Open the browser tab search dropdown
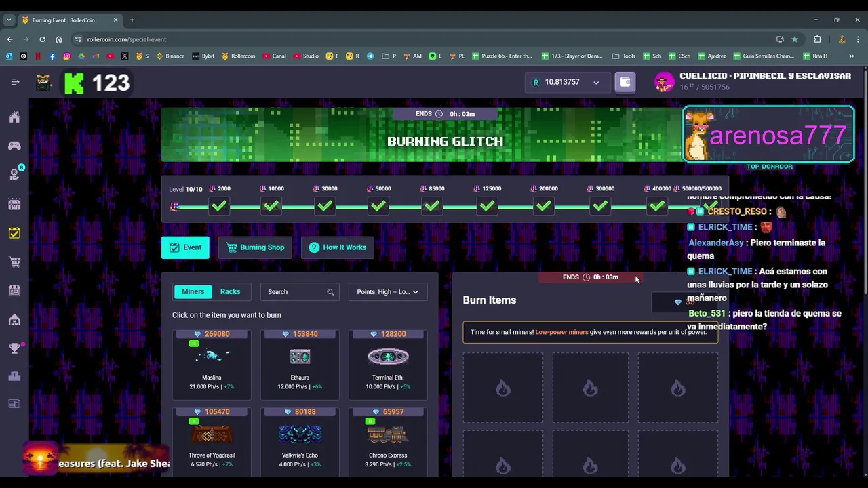Viewport: 868px width, 488px height. tap(9, 20)
